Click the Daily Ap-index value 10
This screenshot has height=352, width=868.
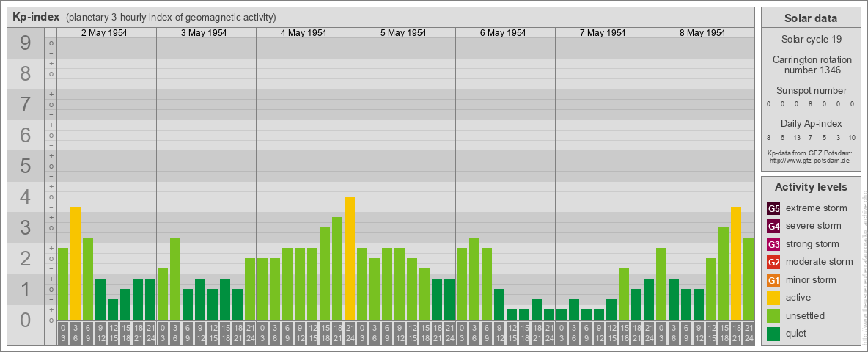(851, 138)
